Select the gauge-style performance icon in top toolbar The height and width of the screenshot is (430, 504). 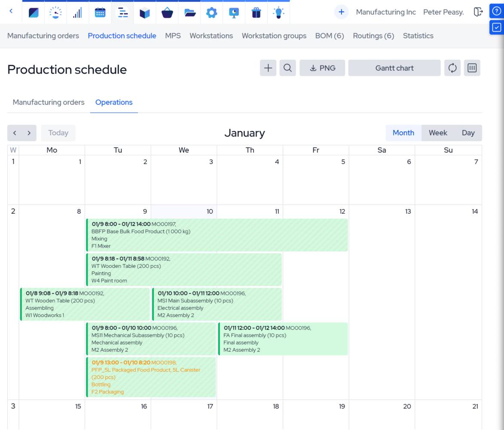coord(55,12)
